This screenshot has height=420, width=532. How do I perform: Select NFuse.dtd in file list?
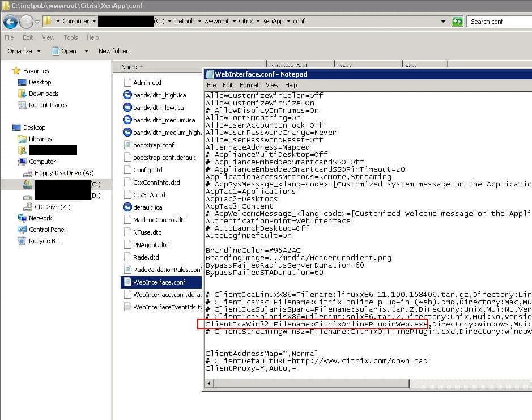pos(147,232)
